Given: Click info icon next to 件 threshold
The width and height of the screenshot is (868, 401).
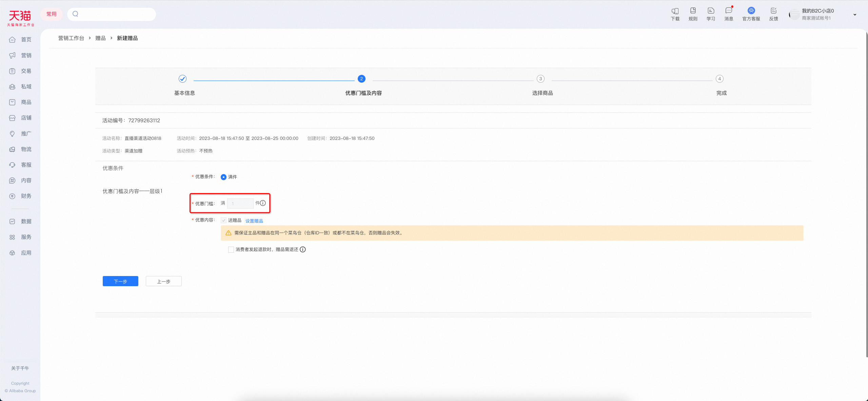Looking at the screenshot, I should pos(263,203).
